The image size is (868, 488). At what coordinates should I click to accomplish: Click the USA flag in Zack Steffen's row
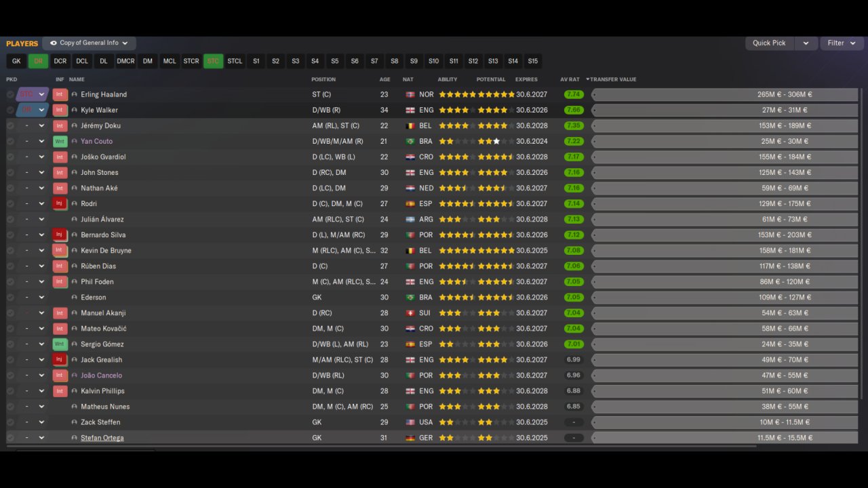pyautogui.click(x=410, y=422)
